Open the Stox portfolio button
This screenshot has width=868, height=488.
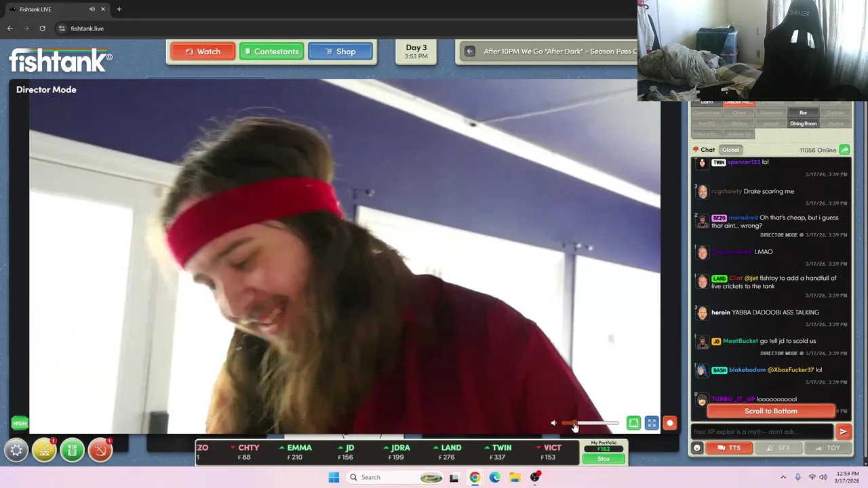tap(604, 459)
